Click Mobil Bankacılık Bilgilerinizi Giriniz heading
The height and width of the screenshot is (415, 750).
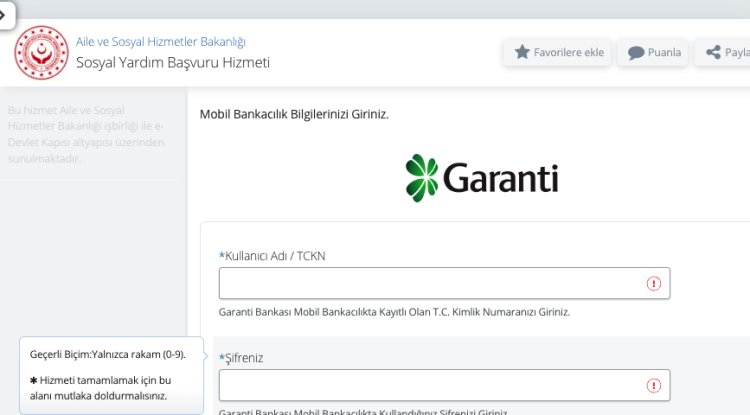pos(294,114)
